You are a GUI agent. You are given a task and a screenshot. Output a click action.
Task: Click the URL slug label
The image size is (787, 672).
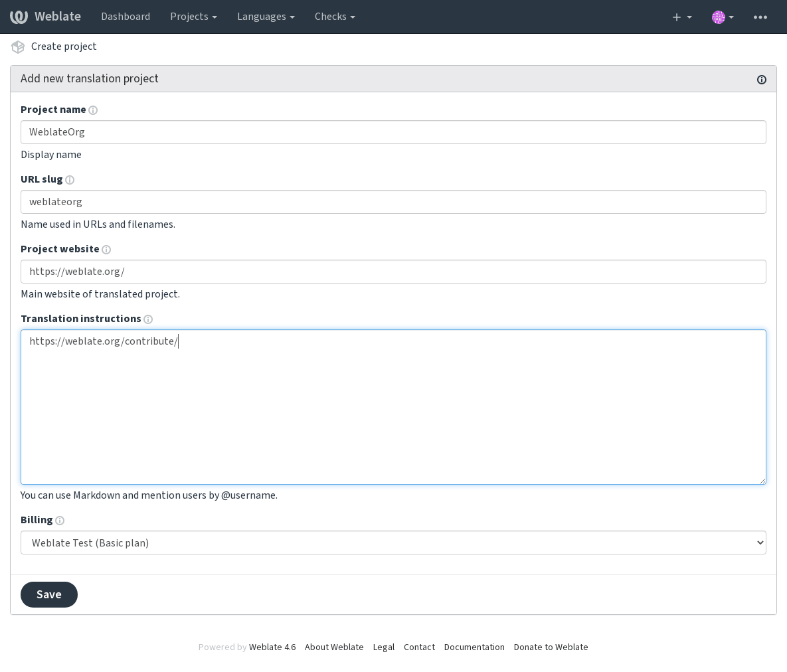42,179
